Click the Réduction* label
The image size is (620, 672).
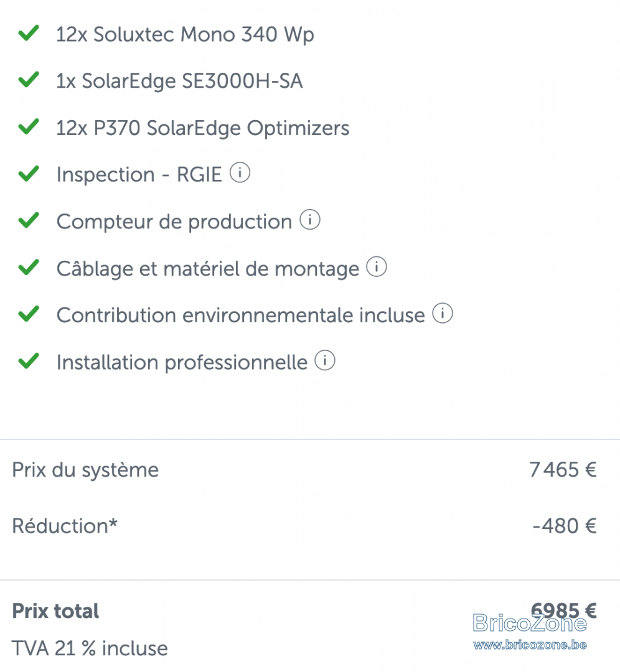(x=65, y=526)
